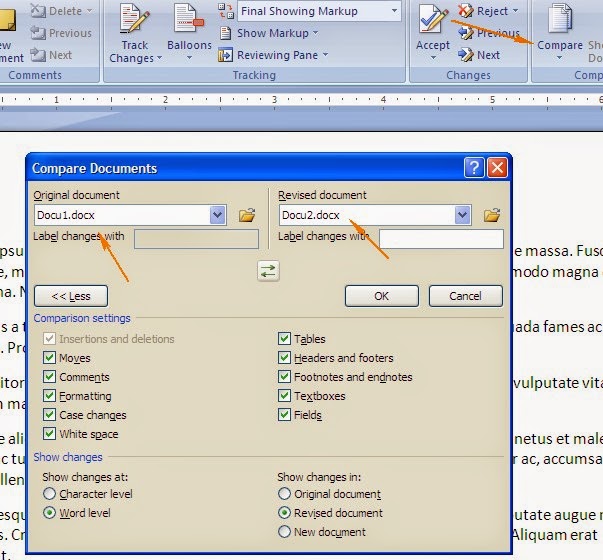Viewport: 603px width, 560px height.
Task: Expand the Compare dropdown arrow
Action: pos(560,58)
